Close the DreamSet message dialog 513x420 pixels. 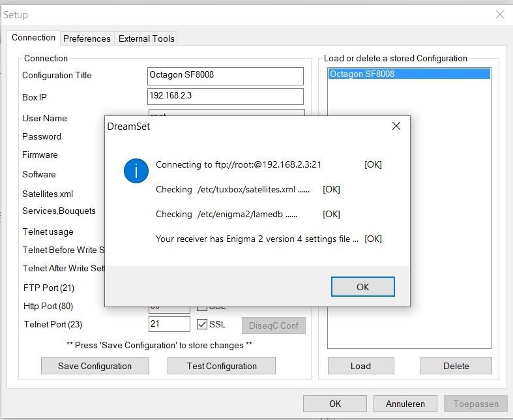pos(396,126)
